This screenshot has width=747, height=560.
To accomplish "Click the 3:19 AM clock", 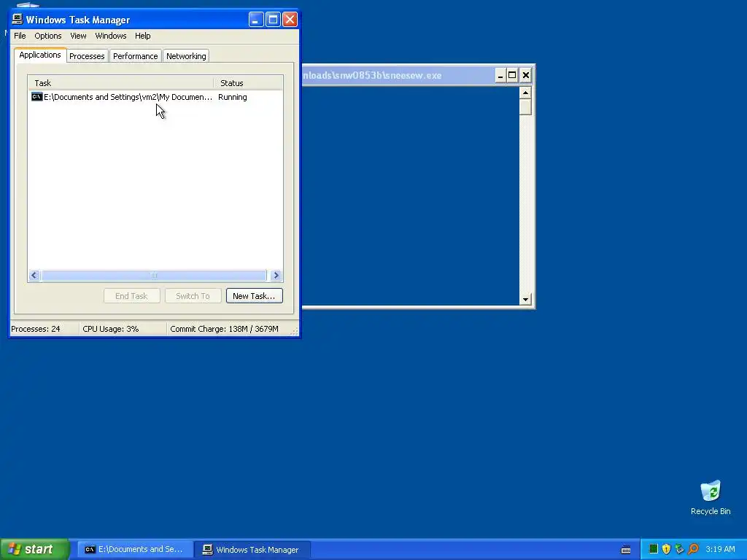I will click(x=720, y=549).
